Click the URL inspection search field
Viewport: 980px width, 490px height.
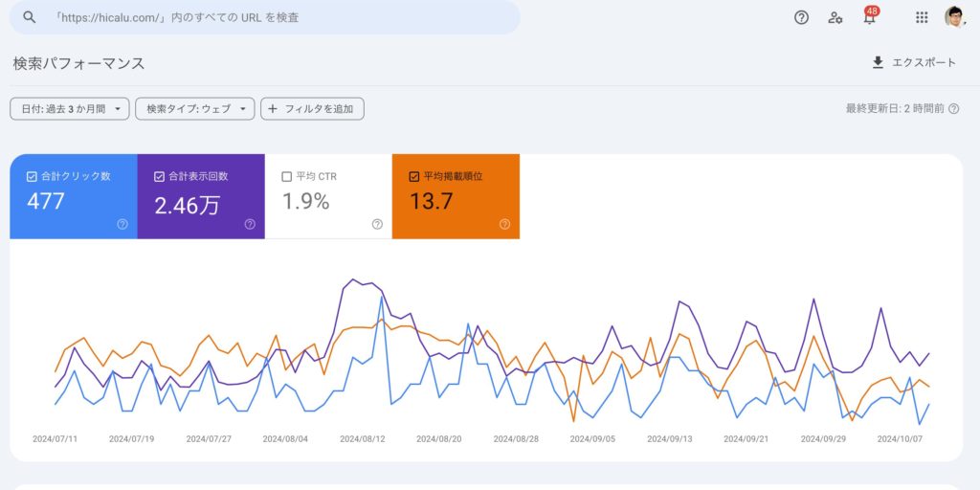278,17
